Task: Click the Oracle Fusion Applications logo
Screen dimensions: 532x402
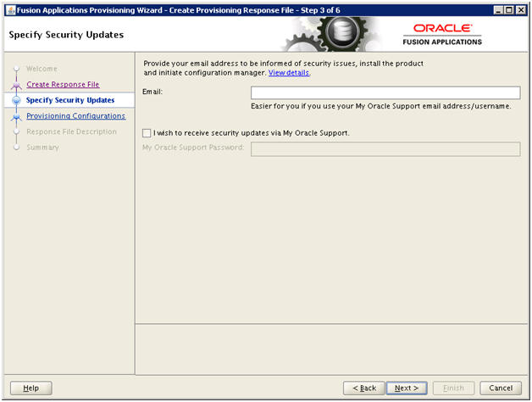Action: [x=442, y=34]
